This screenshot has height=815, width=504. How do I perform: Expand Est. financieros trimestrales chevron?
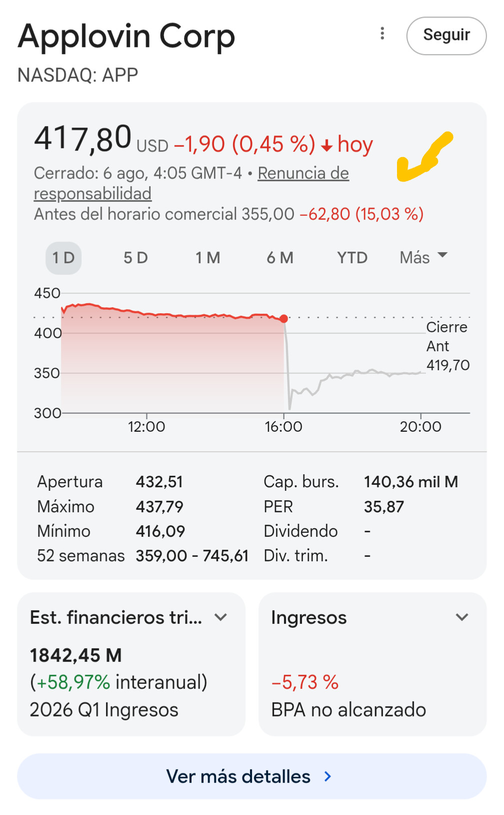click(220, 617)
